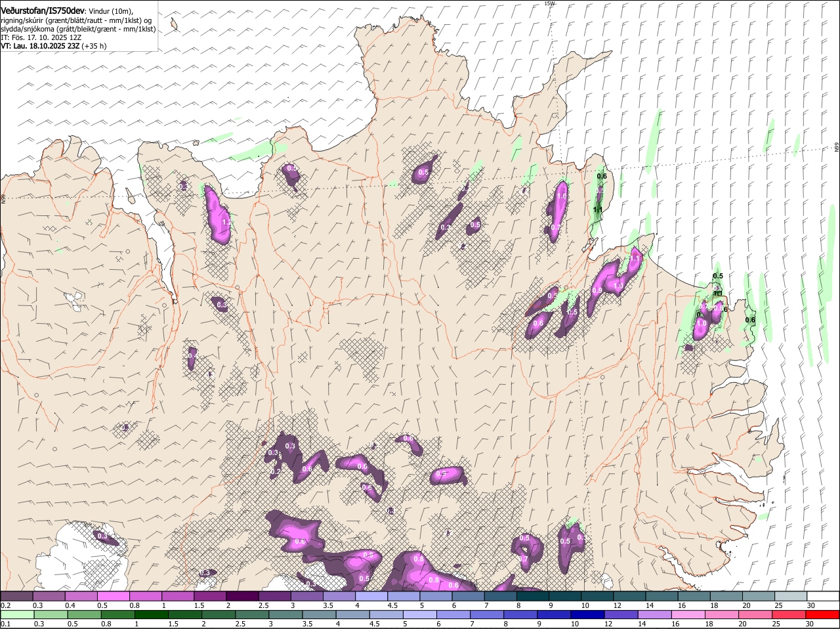The height and width of the screenshot is (629, 840).
Task: Click the 'N99' latitude label on the right edge
Action: click(x=837, y=148)
